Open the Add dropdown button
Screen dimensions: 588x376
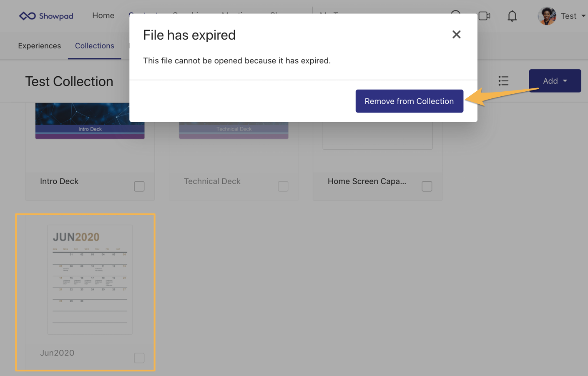pos(555,81)
